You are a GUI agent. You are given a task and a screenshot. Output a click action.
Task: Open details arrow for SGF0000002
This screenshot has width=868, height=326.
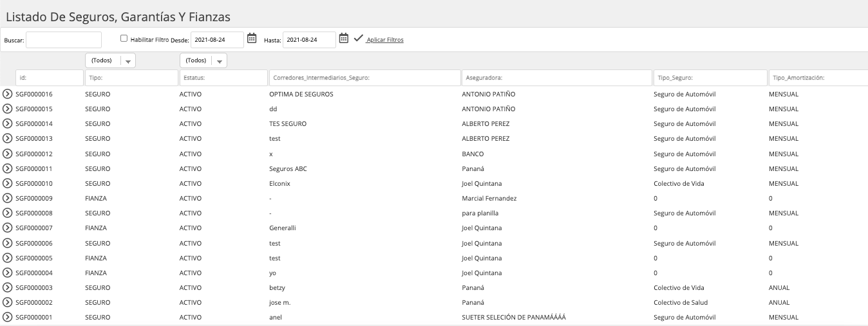click(8, 302)
